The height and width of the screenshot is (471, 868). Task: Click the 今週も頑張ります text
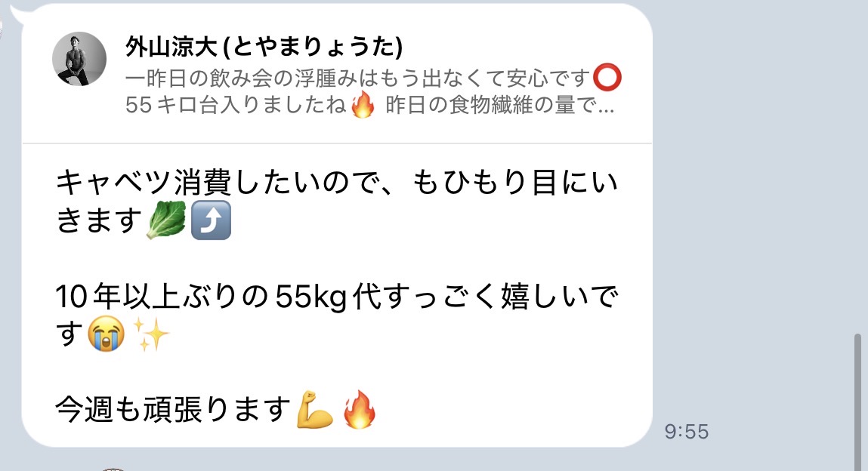pos(173,410)
